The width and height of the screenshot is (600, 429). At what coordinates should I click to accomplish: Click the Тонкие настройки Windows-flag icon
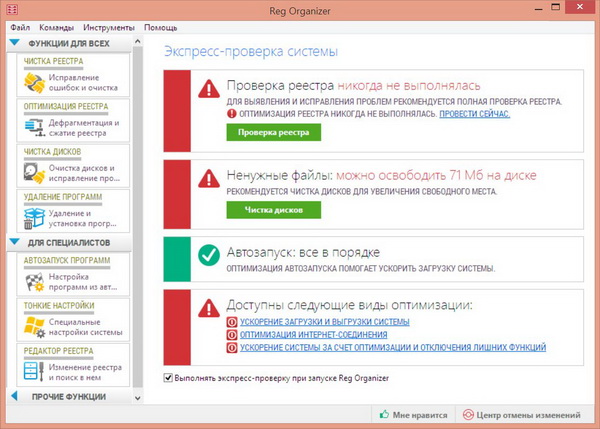click(34, 327)
